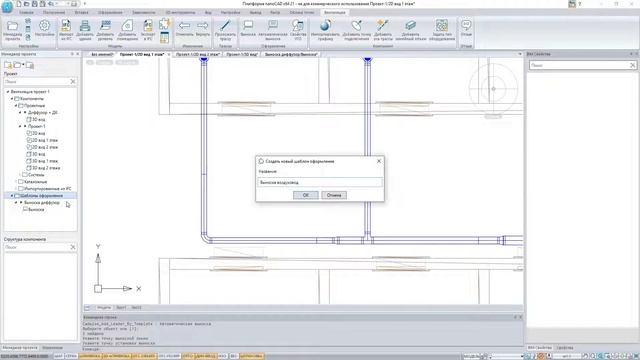The image size is (640, 360).
Task: Collapse the 'Выноска диффузор' tree node
Action: pyautogui.click(x=16, y=202)
